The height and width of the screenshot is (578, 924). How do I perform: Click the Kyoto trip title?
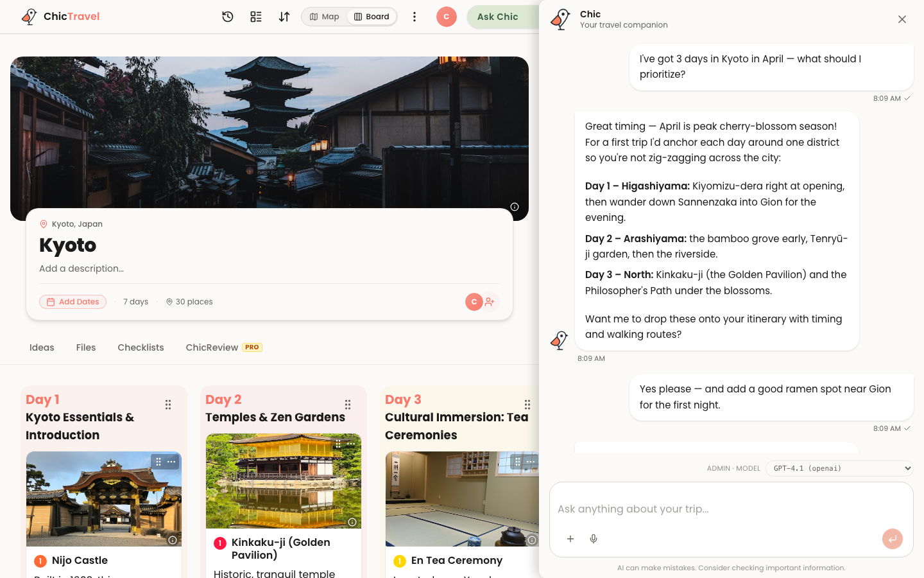coord(68,245)
